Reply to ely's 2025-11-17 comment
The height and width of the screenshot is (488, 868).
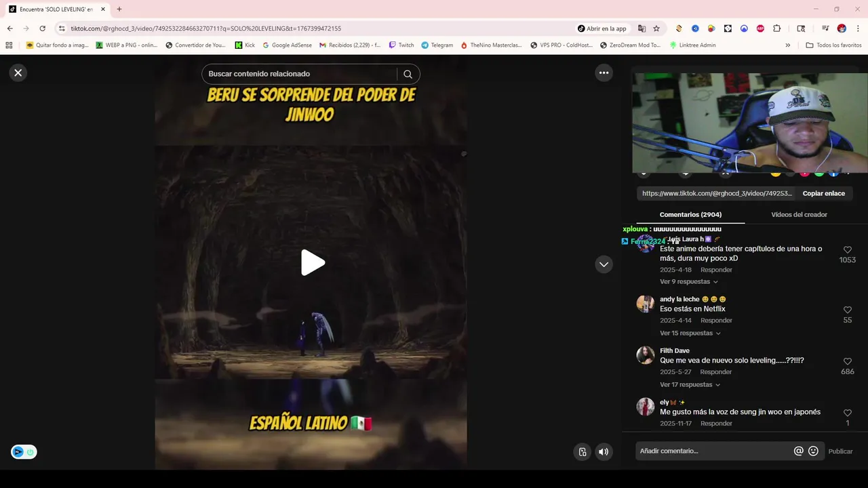point(716,424)
